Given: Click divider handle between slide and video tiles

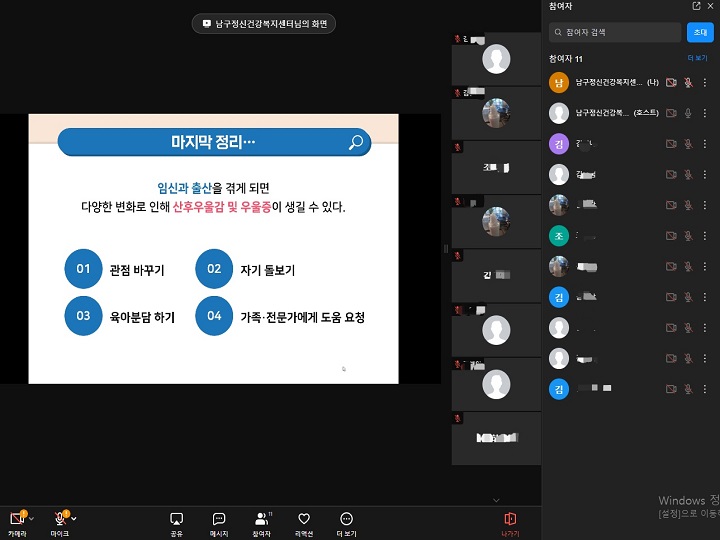Looking at the screenshot, I should pyautogui.click(x=446, y=248).
